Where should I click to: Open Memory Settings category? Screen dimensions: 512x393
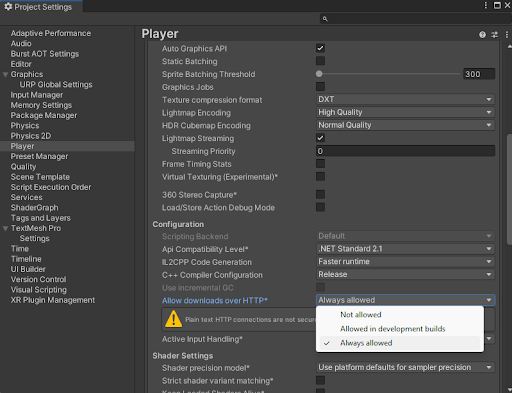tap(41, 105)
